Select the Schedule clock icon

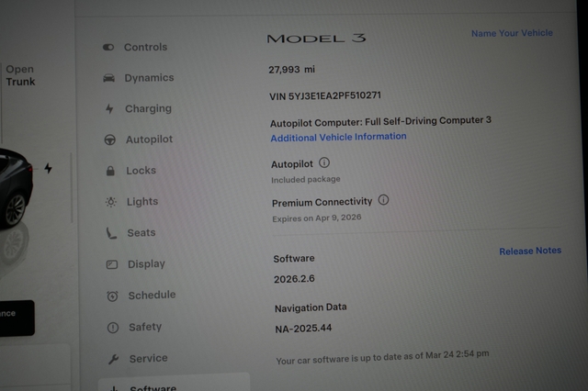112,296
